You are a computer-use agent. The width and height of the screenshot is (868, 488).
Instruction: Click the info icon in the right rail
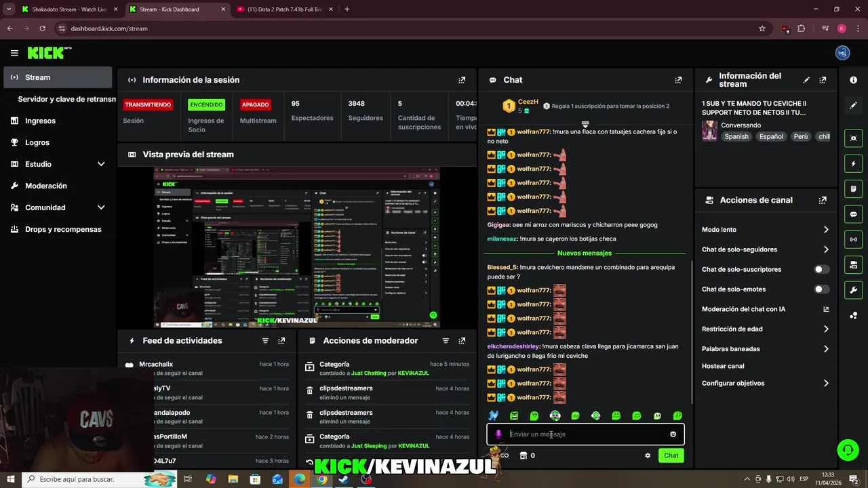pos(853,80)
